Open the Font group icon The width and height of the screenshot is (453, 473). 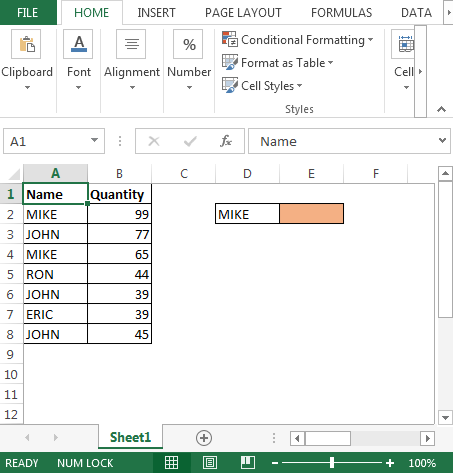pos(78,44)
